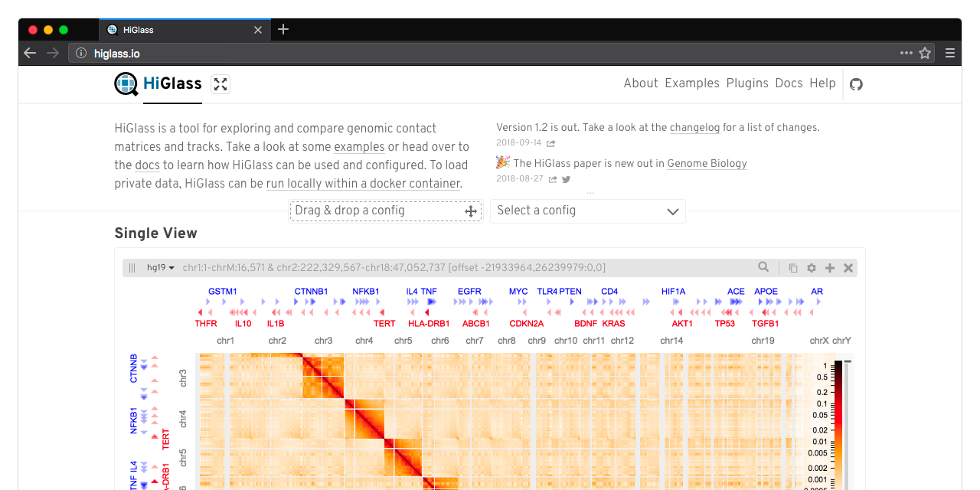This screenshot has height=490, width=980.
Task: Open the search within the HiGlass view
Action: coord(763,267)
